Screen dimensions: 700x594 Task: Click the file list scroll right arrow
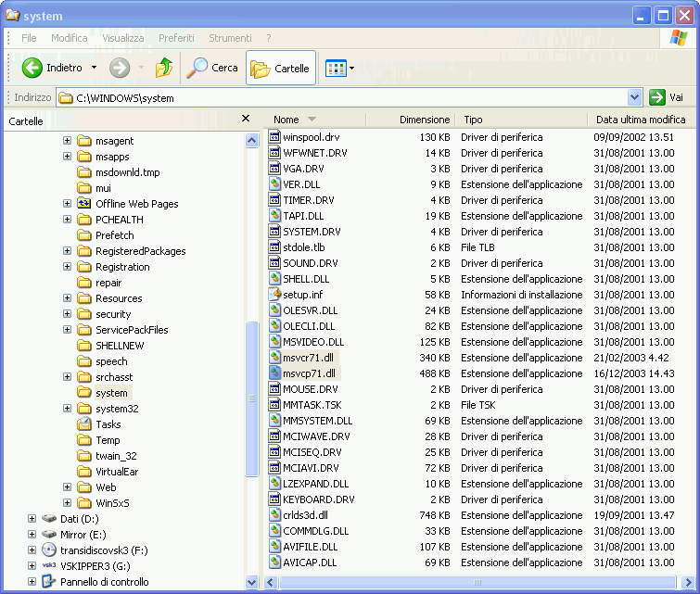(x=688, y=582)
